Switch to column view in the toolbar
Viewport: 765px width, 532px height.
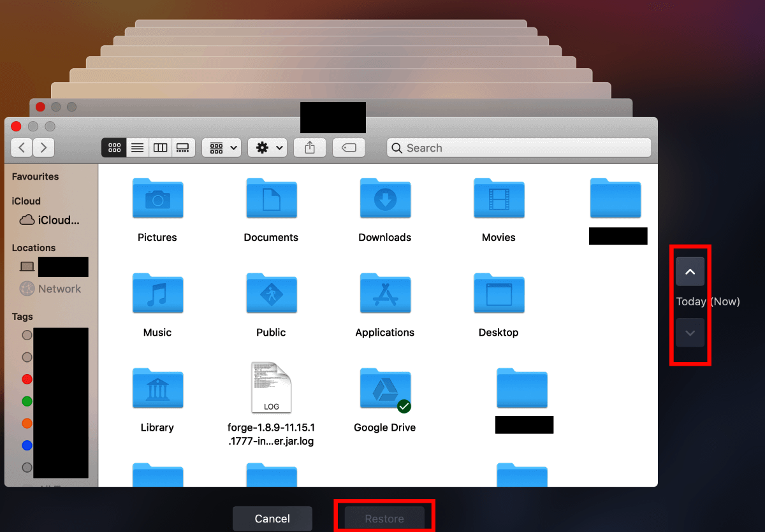click(x=160, y=147)
